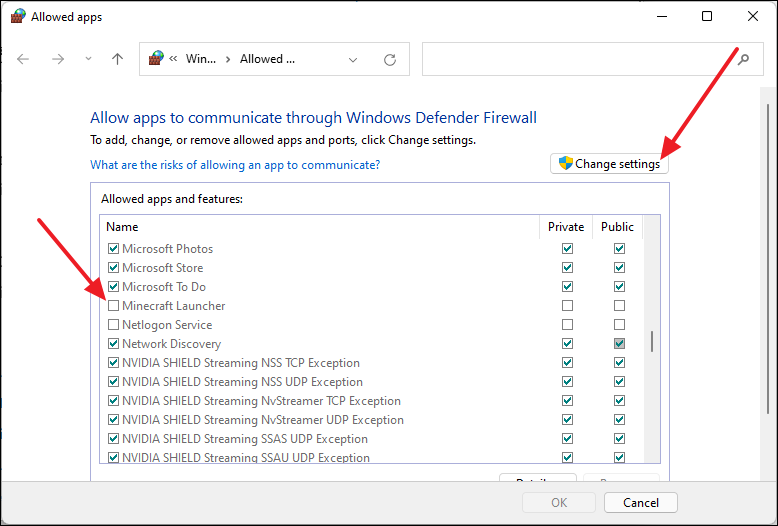Viewport: 778px width, 526px height.
Task: Toggle Microsoft Store Public checkbox
Action: tap(619, 267)
